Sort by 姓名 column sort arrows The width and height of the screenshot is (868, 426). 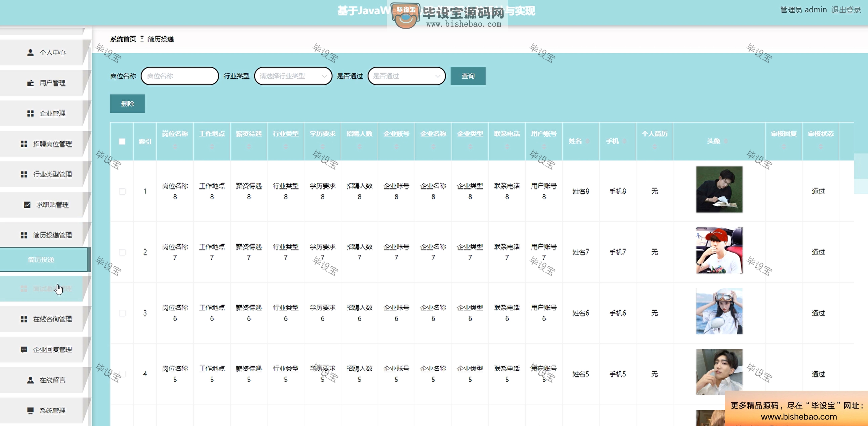point(588,141)
